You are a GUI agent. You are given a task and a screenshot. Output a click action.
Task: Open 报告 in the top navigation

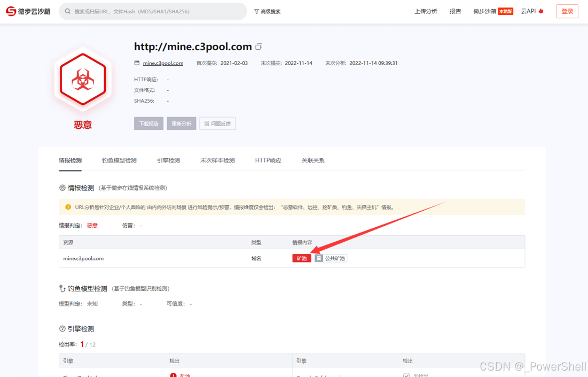[x=455, y=11]
